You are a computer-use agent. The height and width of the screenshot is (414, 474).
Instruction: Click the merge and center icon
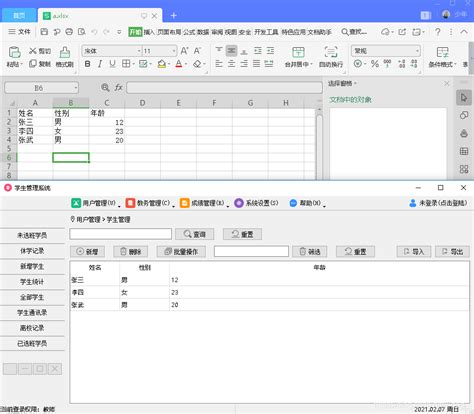tap(298, 57)
